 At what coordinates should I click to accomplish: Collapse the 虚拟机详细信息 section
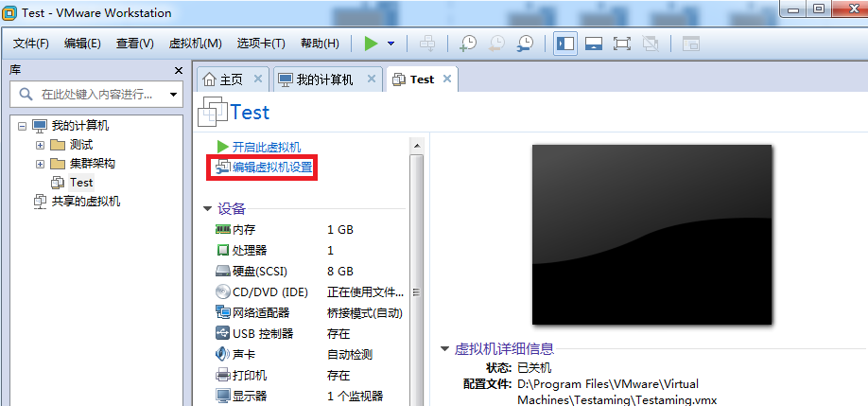tap(444, 349)
